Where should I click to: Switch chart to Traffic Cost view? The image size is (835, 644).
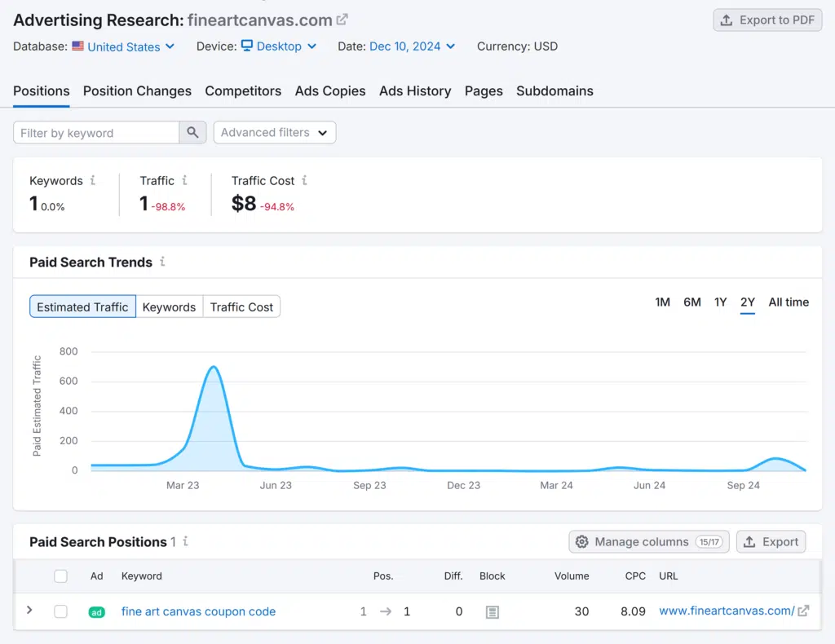coord(241,307)
